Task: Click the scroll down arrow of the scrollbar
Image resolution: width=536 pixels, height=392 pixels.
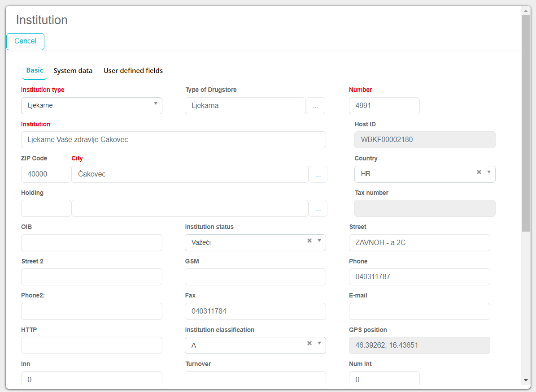Action: (x=526, y=380)
